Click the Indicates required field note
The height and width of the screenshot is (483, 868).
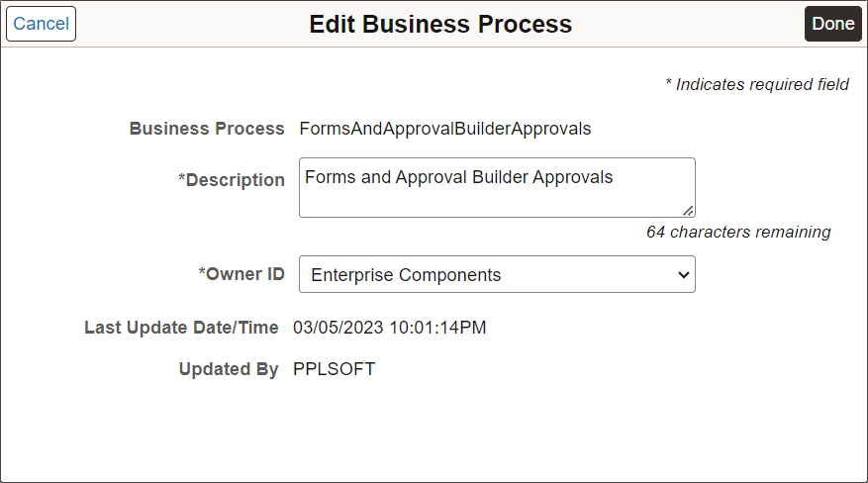tap(756, 84)
